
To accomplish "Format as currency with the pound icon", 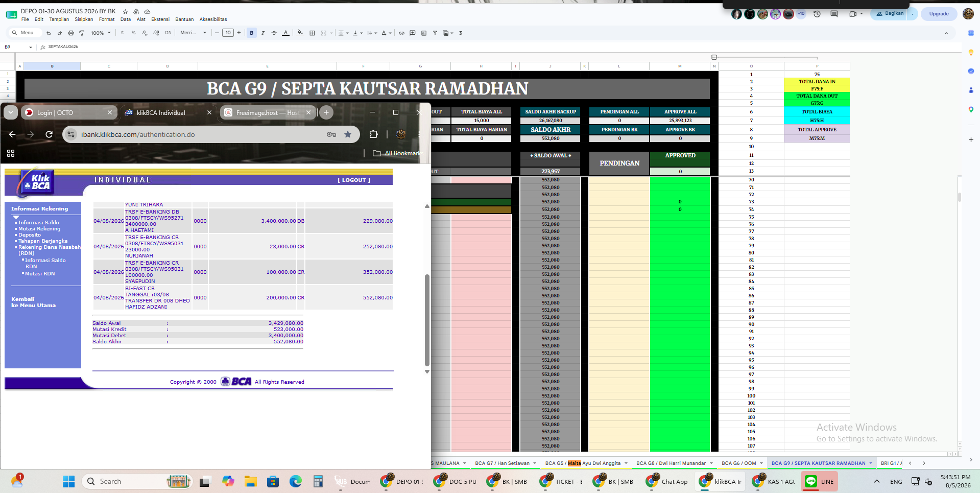I will [x=123, y=33].
